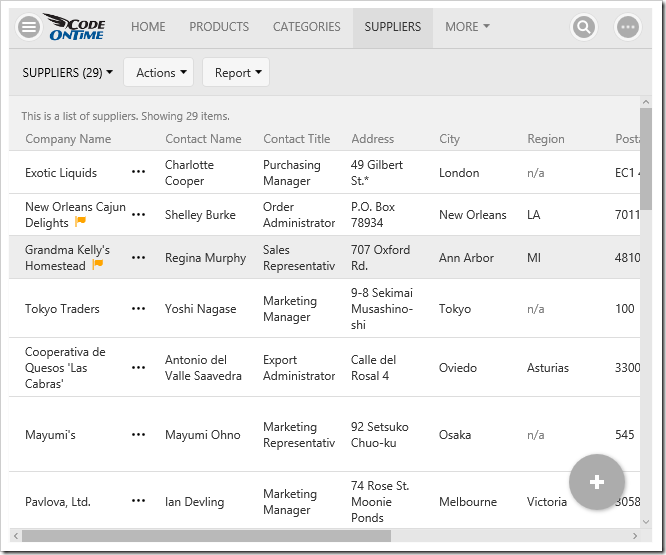666x555 pixels.
Task: Go to the Products tab
Action: [x=219, y=27]
